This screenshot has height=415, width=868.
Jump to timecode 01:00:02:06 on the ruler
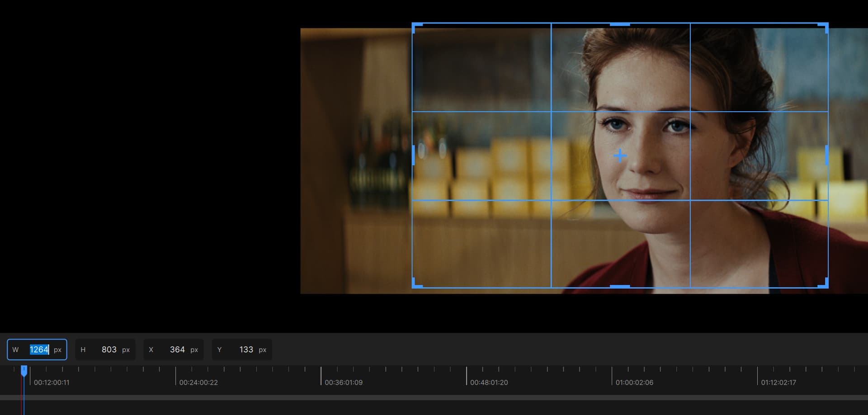click(x=634, y=382)
